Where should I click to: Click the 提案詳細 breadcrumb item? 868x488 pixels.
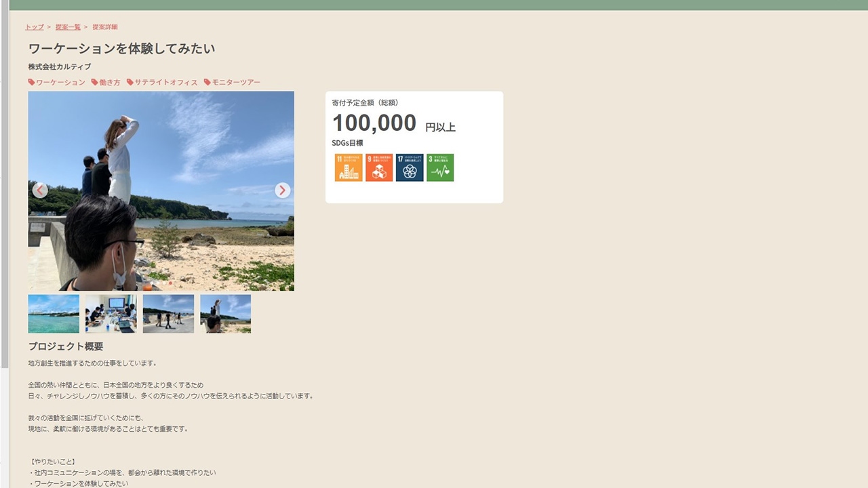pos(105,27)
